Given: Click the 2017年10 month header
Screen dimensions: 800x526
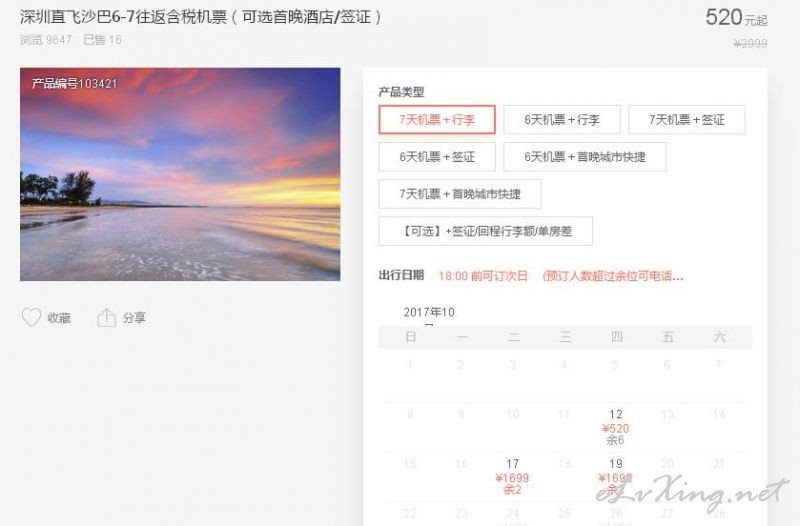Looking at the screenshot, I should pos(429,312).
